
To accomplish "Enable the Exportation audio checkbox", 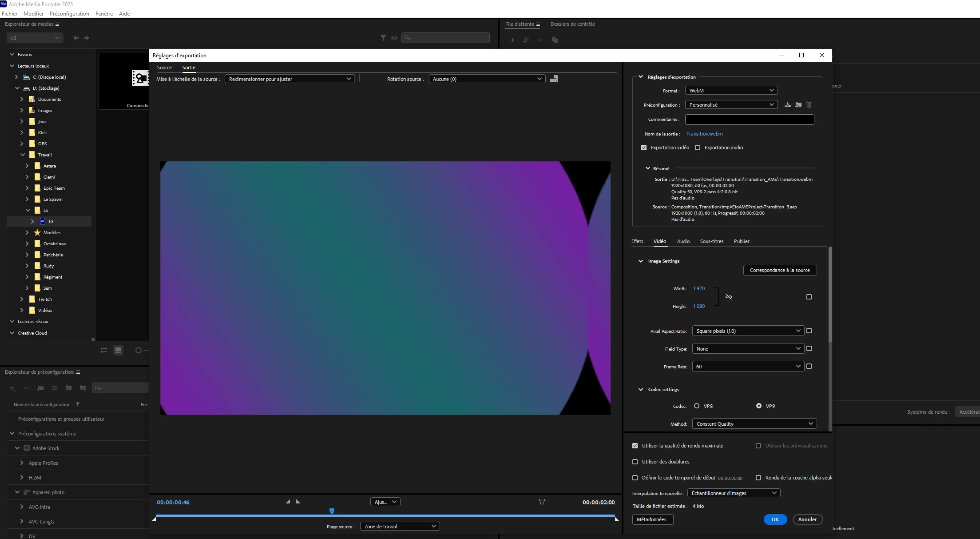I will coord(698,148).
